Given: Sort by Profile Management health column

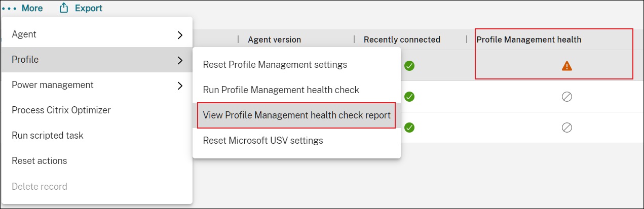Looking at the screenshot, I should pyautogui.click(x=528, y=39).
